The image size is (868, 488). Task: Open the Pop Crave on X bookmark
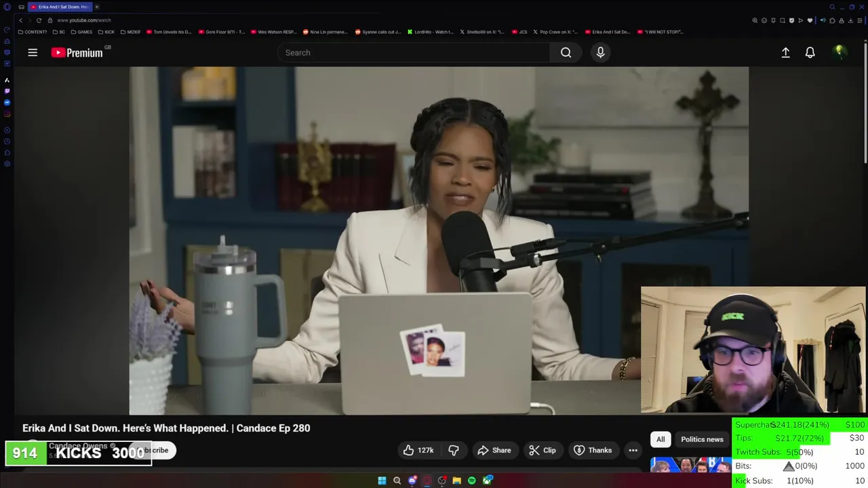[555, 32]
